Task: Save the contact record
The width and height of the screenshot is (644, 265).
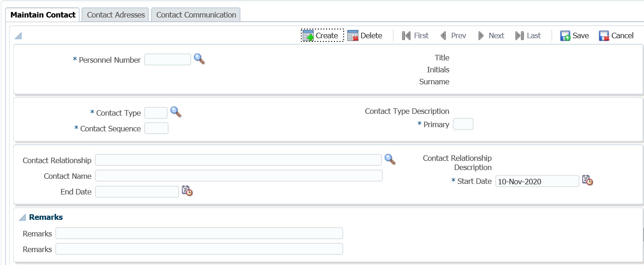Action: (574, 35)
